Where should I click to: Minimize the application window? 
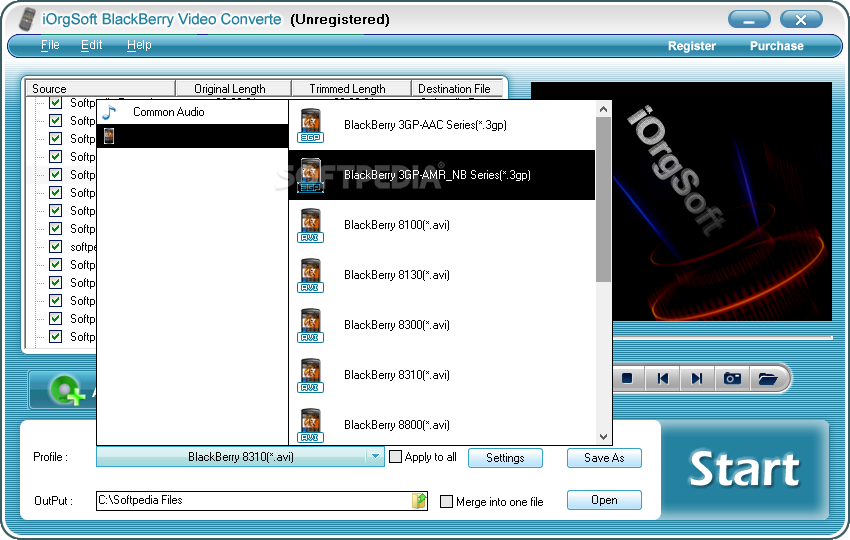[749, 20]
